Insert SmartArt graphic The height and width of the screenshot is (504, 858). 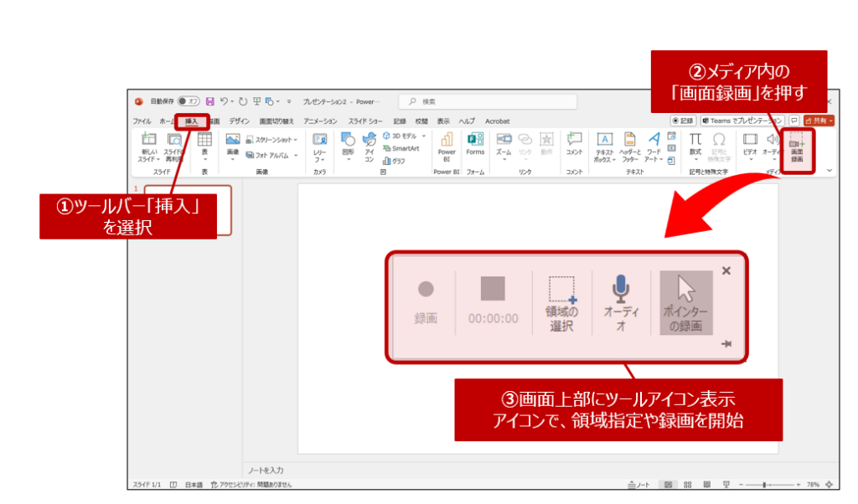[x=401, y=148]
